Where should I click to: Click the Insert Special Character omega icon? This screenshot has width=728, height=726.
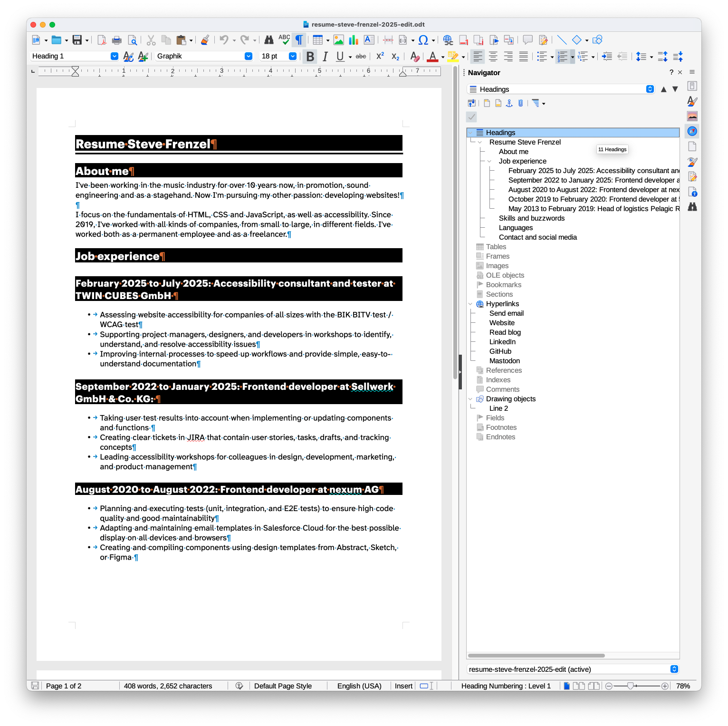click(x=423, y=40)
